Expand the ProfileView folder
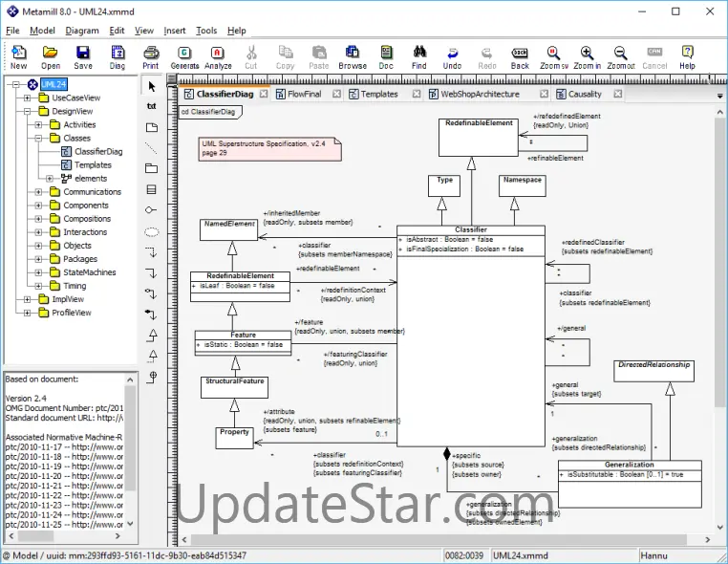 pos(28,313)
